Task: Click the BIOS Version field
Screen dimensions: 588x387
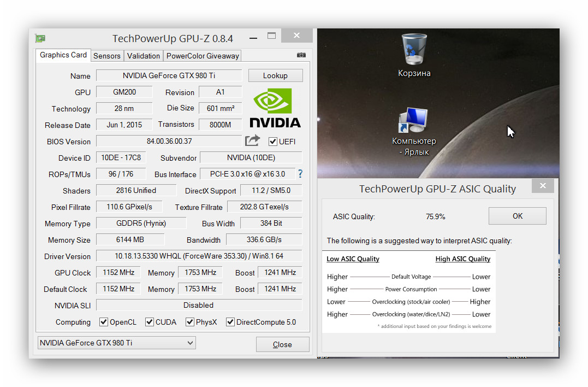Action: pyautogui.click(x=169, y=141)
